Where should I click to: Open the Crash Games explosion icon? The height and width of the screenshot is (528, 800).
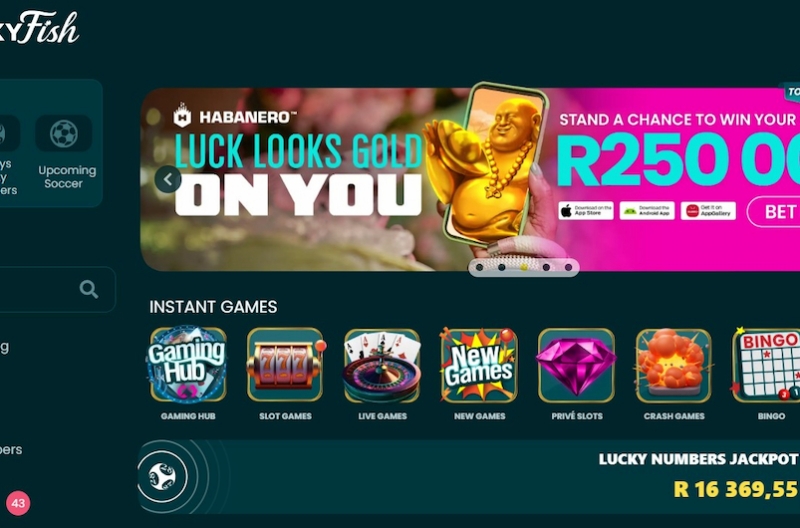coord(673,365)
